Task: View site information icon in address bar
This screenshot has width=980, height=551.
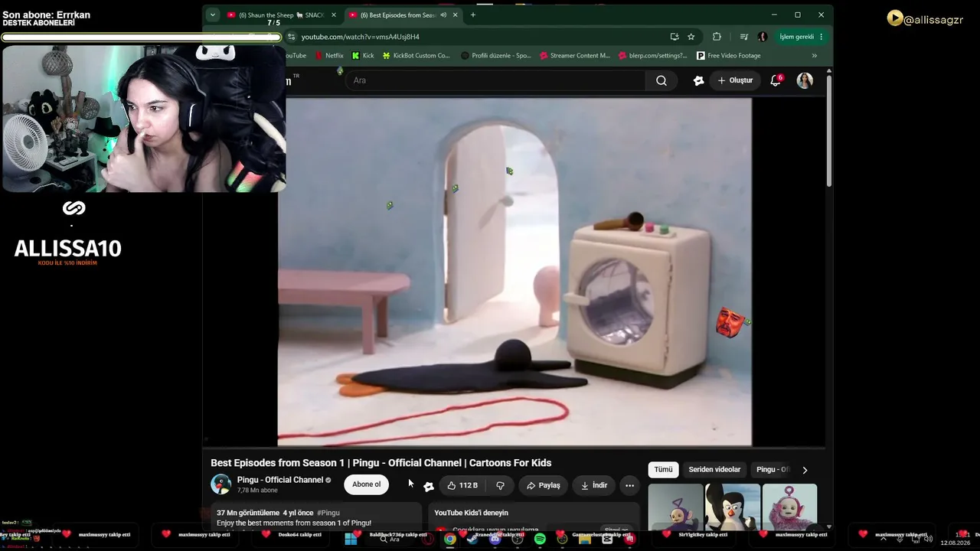Action: point(291,37)
